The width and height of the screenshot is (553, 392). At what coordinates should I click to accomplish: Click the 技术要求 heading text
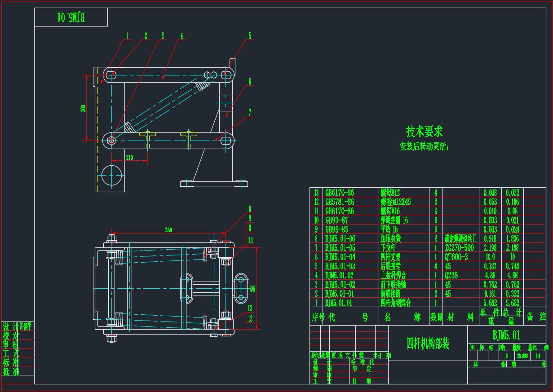pyautogui.click(x=424, y=132)
